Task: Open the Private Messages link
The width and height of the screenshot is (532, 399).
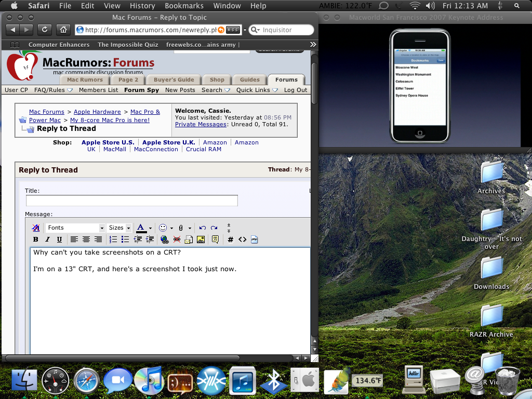Action: pyautogui.click(x=201, y=124)
